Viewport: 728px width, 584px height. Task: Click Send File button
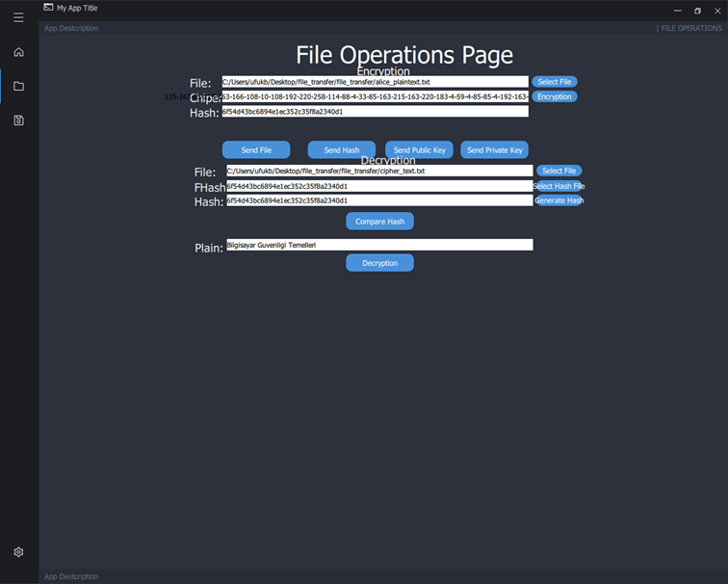coord(256,150)
